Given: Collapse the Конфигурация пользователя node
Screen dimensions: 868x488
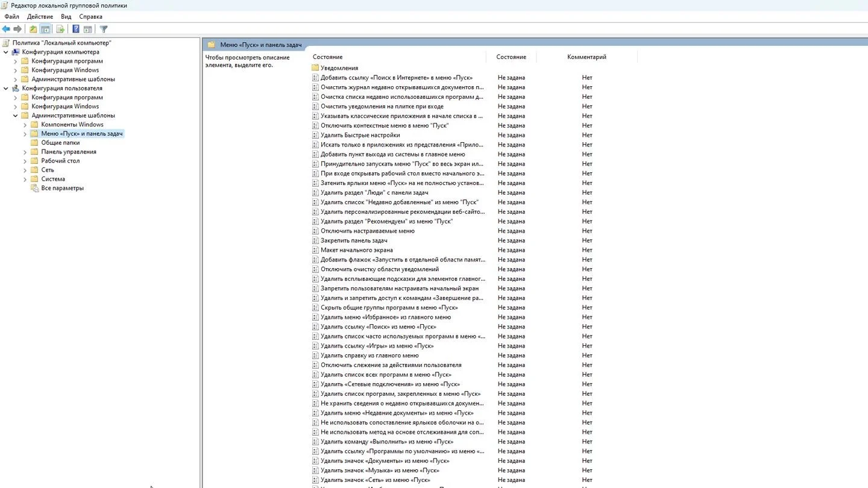Looking at the screenshot, I should (6, 88).
